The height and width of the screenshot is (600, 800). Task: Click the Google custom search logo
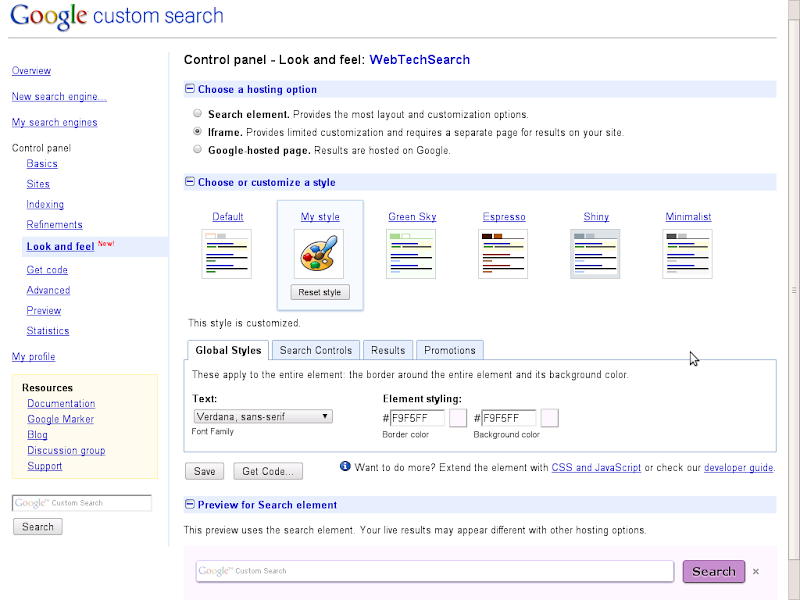(x=117, y=17)
